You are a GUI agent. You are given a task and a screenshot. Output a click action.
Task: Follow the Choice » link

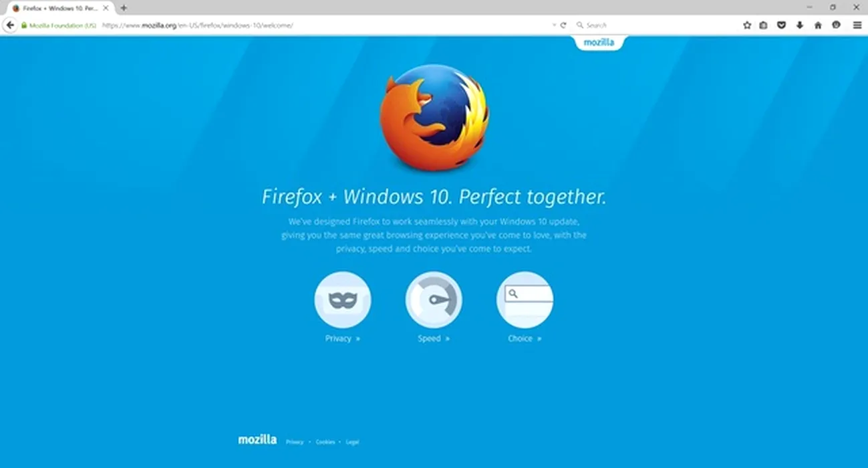(525, 338)
